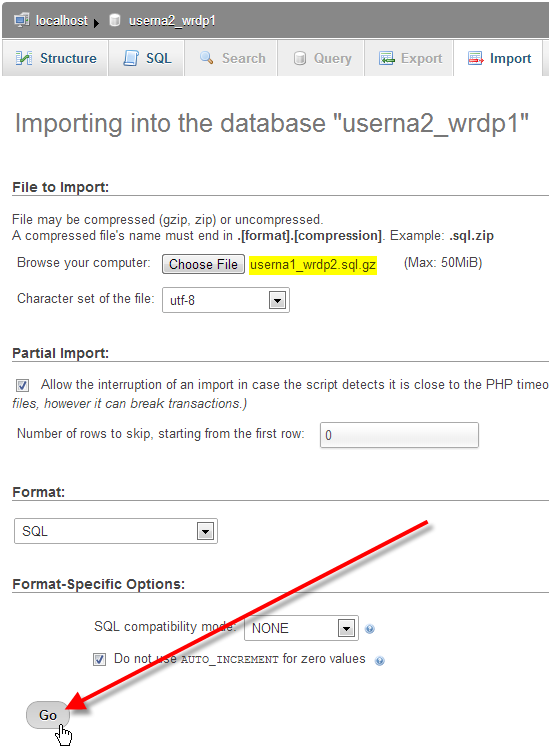This screenshot has height=756, width=549.
Task: Switch to the SQL tab
Action: coord(147,58)
